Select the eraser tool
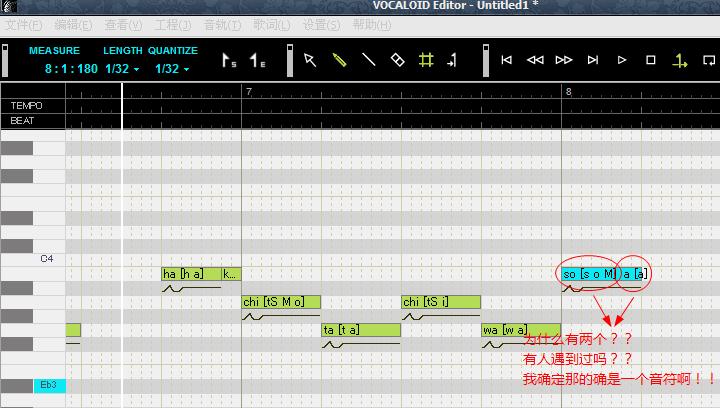720x408 pixels. pos(398,60)
